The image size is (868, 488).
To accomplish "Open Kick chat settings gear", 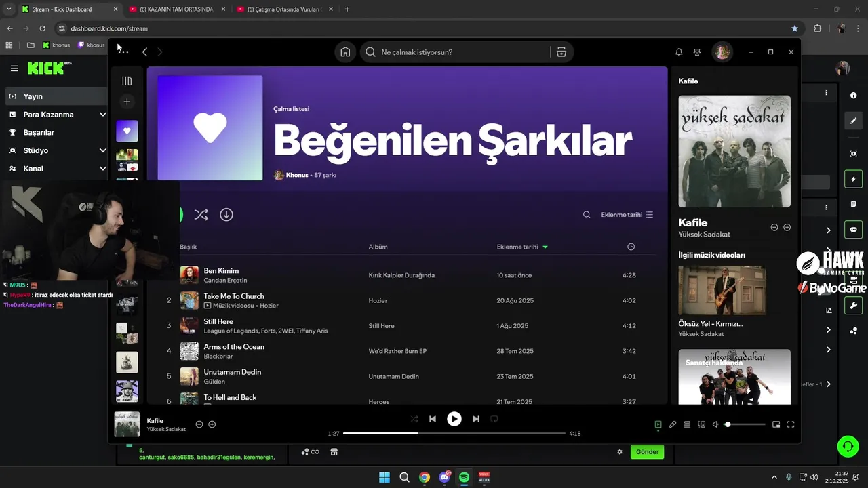I will coord(619,452).
